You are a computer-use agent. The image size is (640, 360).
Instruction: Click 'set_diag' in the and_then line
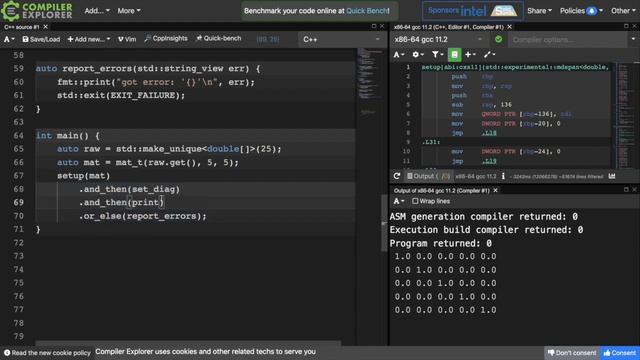(153, 189)
